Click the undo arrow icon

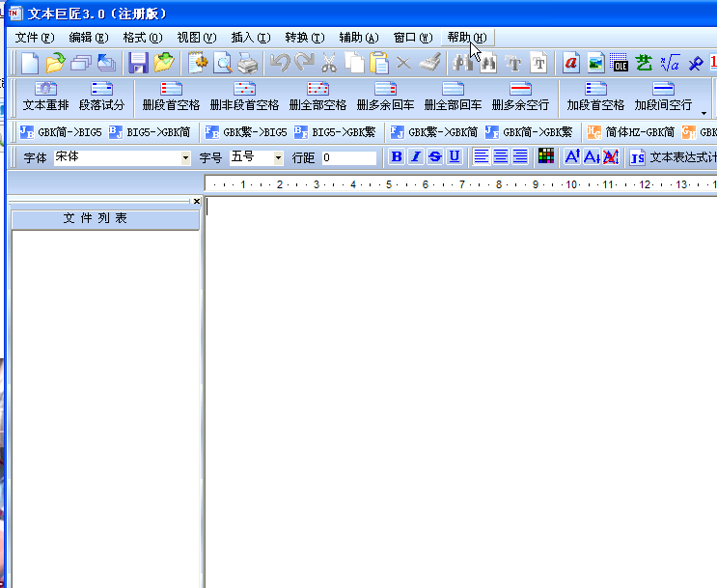point(280,63)
